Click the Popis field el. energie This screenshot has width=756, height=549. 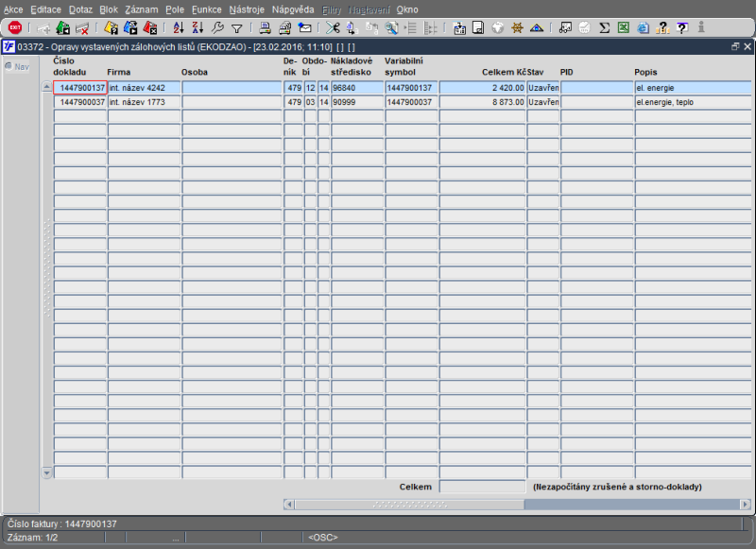693,88
